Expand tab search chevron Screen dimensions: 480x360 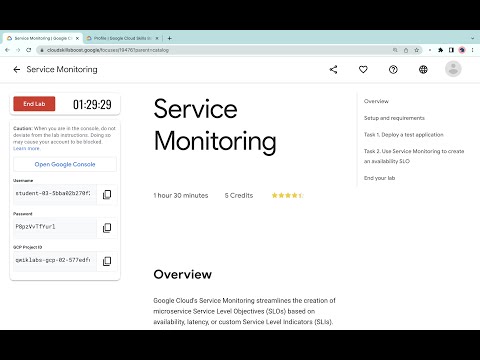[472, 38]
